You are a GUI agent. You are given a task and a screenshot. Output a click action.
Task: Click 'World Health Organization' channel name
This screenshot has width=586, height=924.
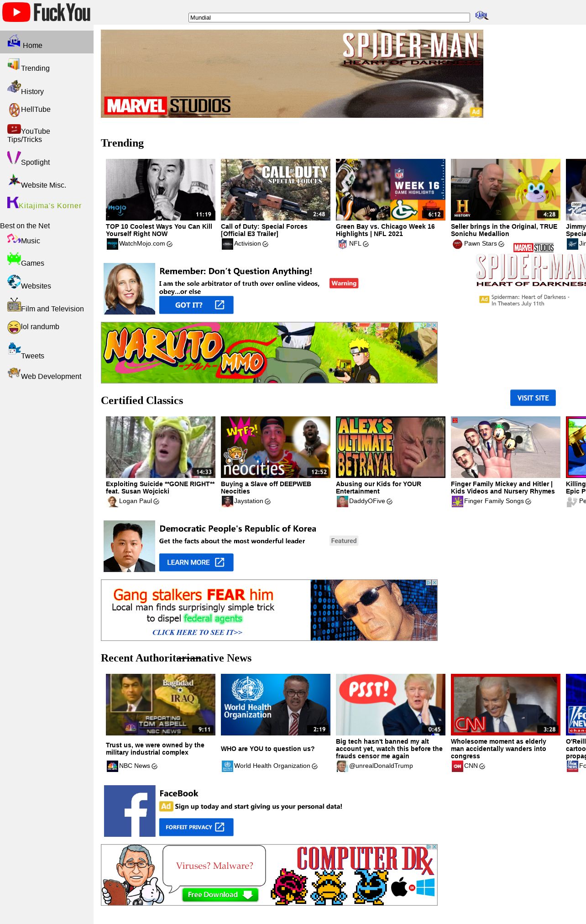click(272, 766)
